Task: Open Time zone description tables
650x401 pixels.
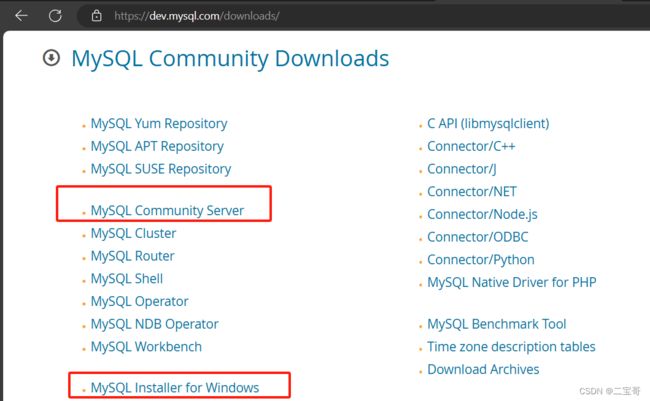Action: click(x=511, y=346)
